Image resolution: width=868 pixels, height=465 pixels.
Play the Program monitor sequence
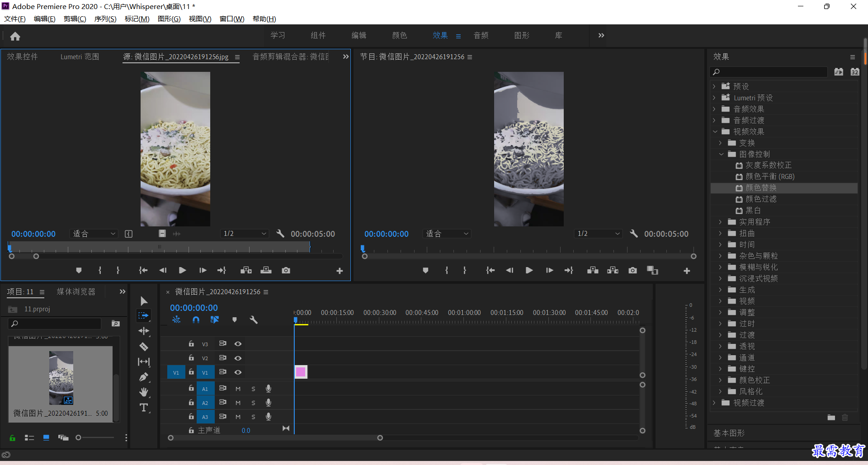tap(529, 270)
